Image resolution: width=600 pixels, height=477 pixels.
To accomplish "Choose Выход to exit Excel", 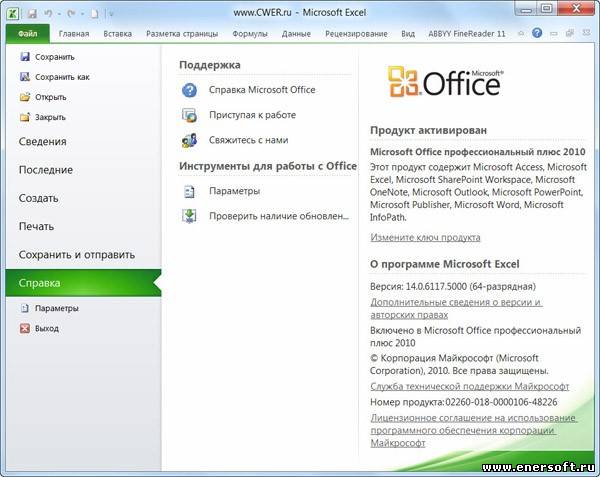I will coord(47,329).
